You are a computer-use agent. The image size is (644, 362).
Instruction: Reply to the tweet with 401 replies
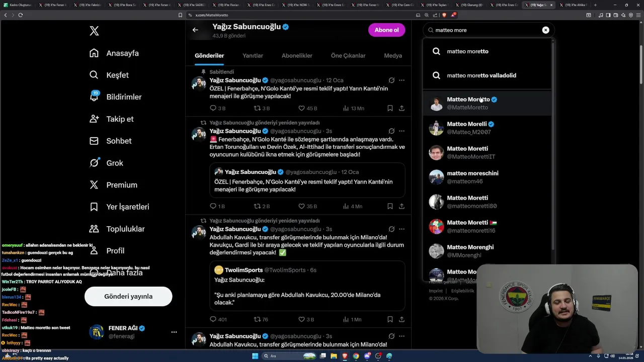[x=218, y=319]
